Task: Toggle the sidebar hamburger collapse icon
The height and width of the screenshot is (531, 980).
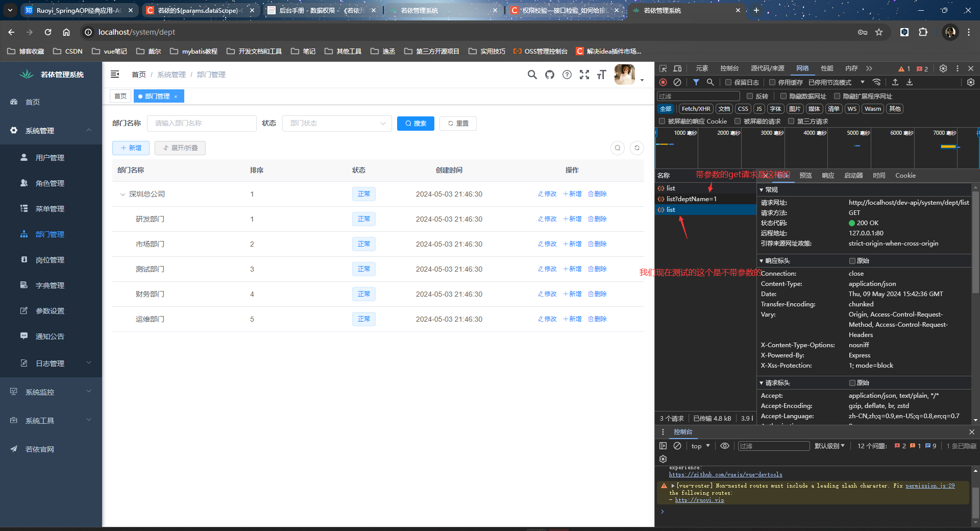Action: coord(115,75)
